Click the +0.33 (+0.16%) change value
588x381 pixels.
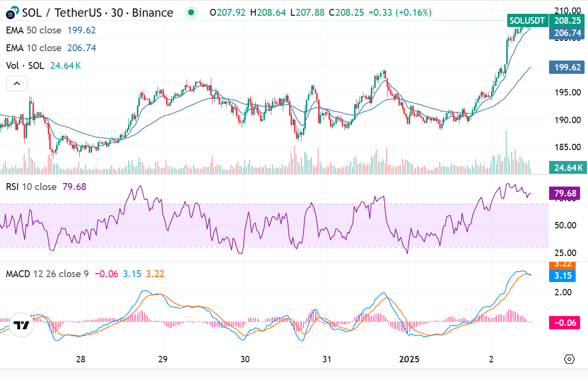[x=400, y=13]
